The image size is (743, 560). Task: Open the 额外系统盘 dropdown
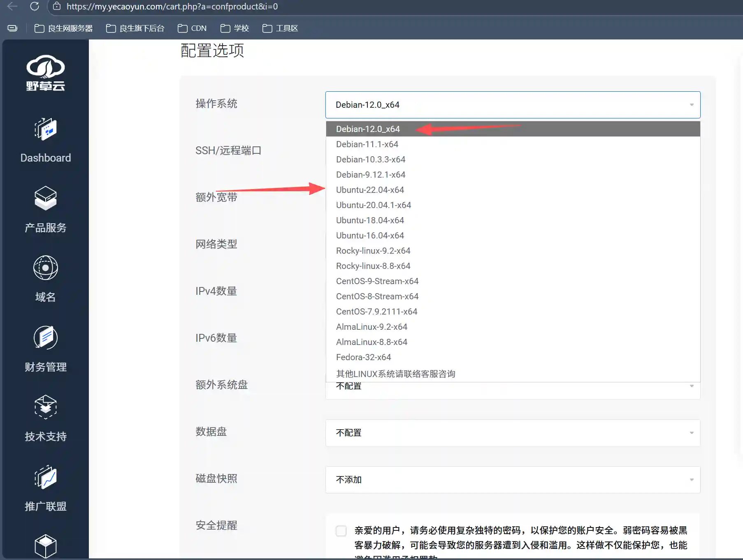(x=513, y=390)
